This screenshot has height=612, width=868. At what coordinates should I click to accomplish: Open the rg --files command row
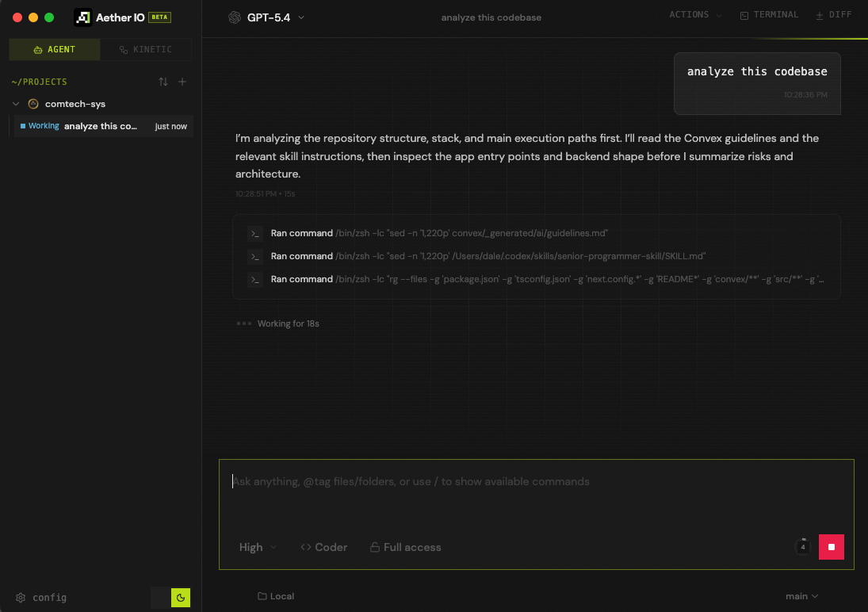pyautogui.click(x=537, y=279)
